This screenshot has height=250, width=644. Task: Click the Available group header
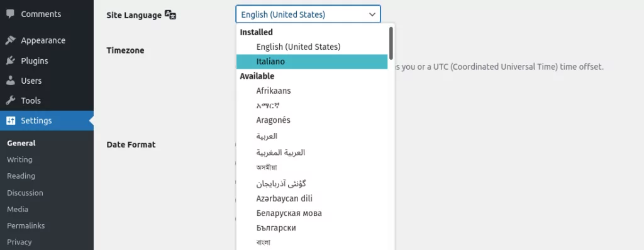pos(257,76)
